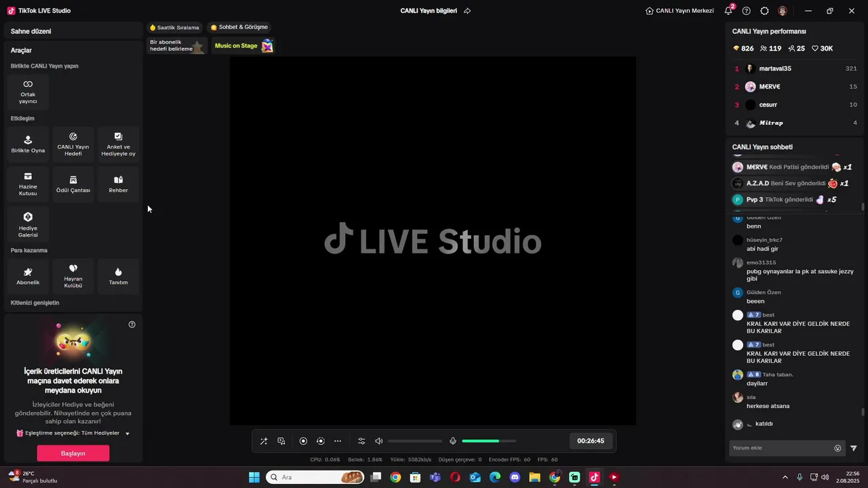Open the Tanıtım promotion tool
Image resolution: width=868 pixels, height=488 pixels.
(118, 276)
